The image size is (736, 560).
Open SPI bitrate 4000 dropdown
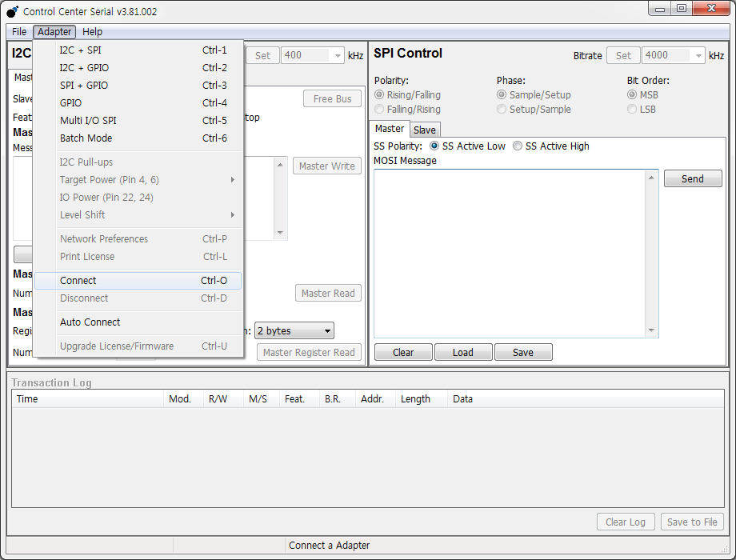click(698, 55)
